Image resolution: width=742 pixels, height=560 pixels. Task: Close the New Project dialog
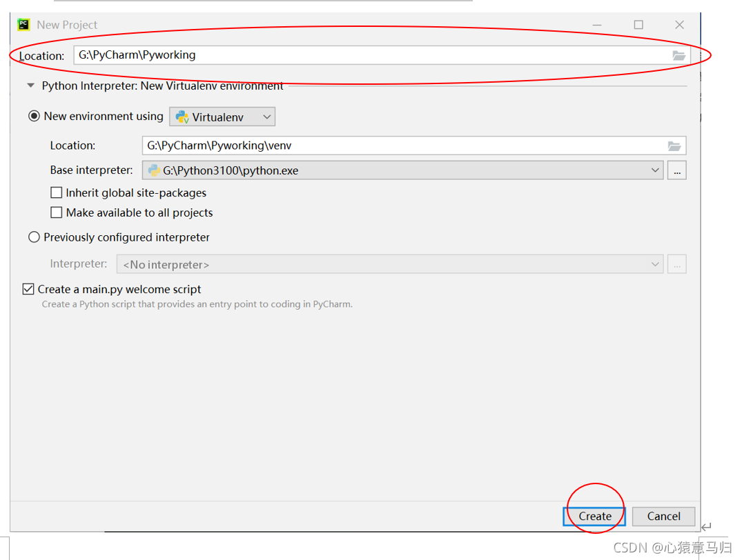(x=680, y=25)
